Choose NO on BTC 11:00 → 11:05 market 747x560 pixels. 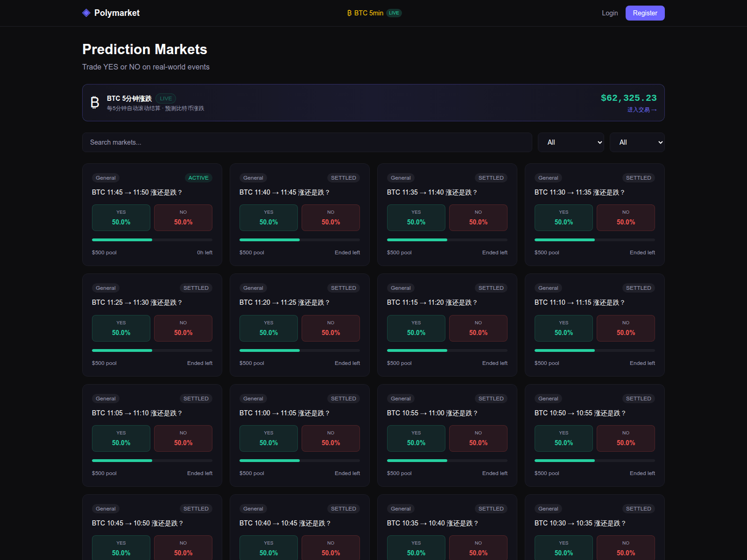[331, 438]
